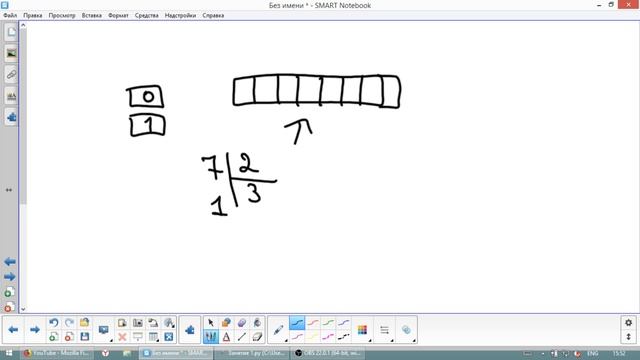
Task: Activate the Pens tool button
Action: [211, 337]
